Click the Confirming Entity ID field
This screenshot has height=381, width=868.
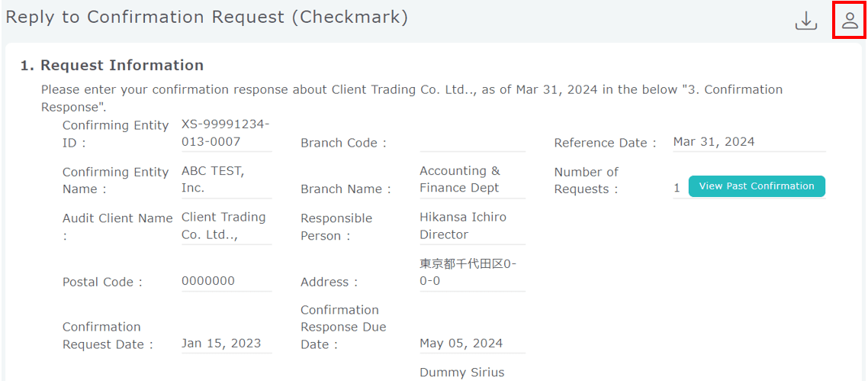click(226, 133)
